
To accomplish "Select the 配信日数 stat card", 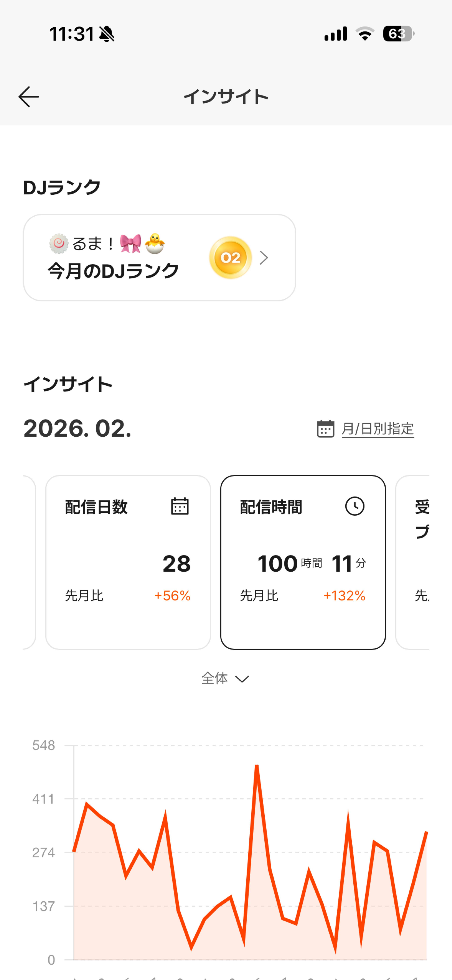I will click(x=128, y=562).
